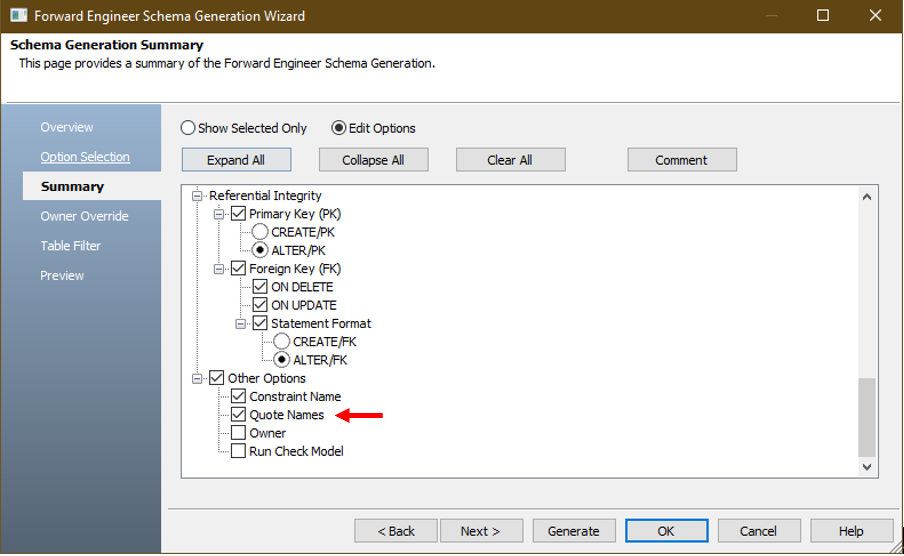
Task: Click the Generate button
Action: (x=573, y=531)
